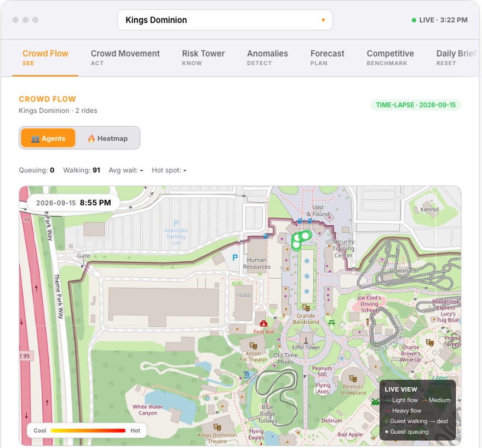Image resolution: width=482 pixels, height=448 pixels.
Task: Click the Gate label on the map
Action: (84, 256)
